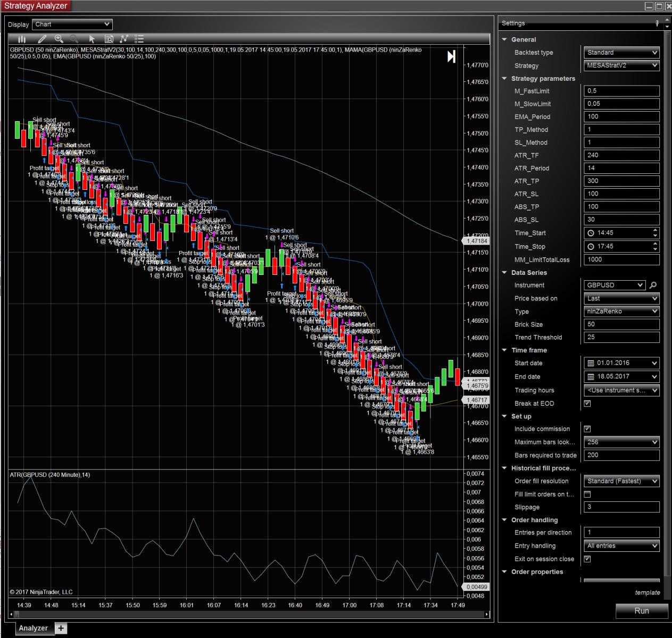This screenshot has width=672, height=638.
Task: Open the bars/data series icon in chart toolbar
Action: 22,39
